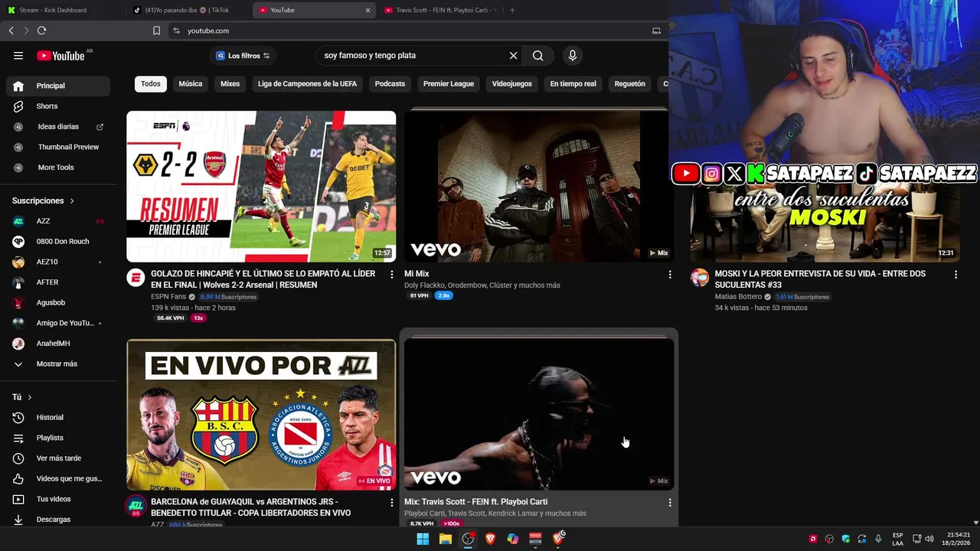Open options menu for Wolves 2-2 Arsenal video

(392, 274)
